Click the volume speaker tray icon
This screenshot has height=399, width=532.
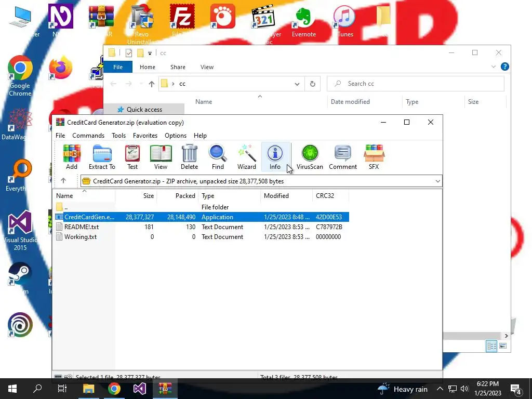[464, 389]
